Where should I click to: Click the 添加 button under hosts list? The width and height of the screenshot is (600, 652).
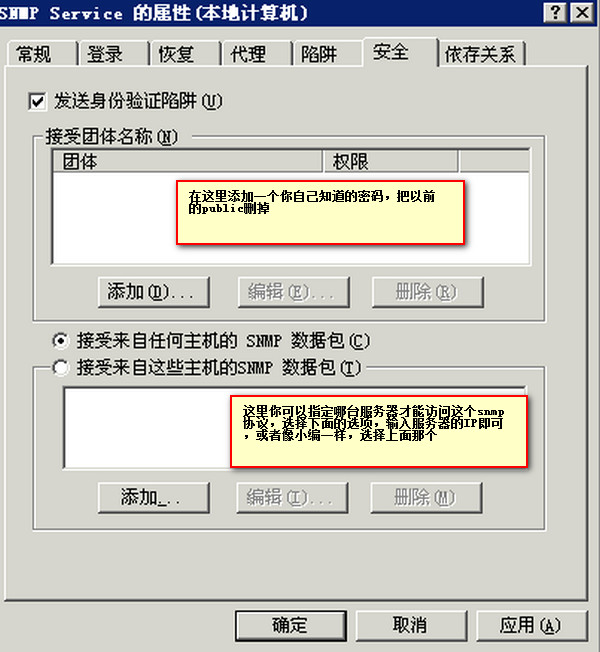[154, 497]
